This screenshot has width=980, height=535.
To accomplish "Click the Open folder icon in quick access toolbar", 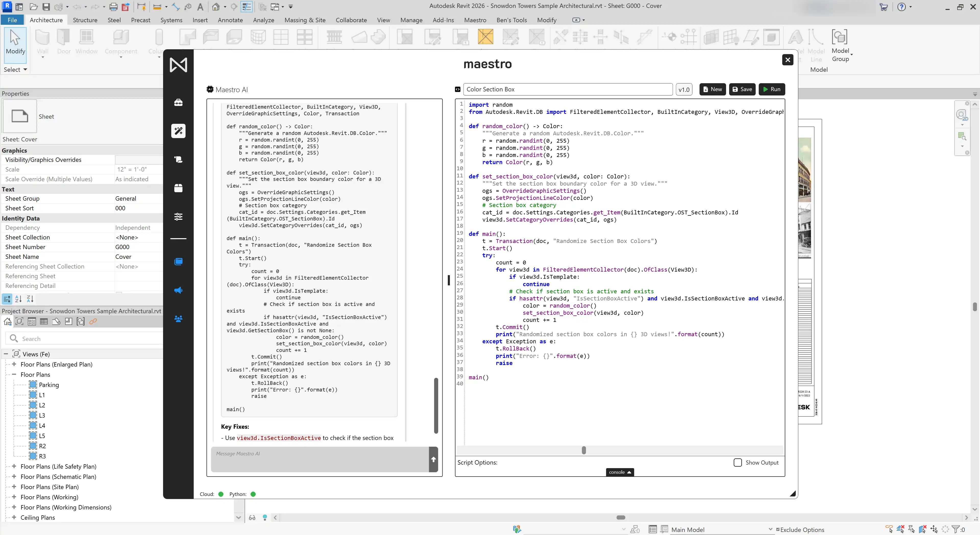I will click(33, 6).
